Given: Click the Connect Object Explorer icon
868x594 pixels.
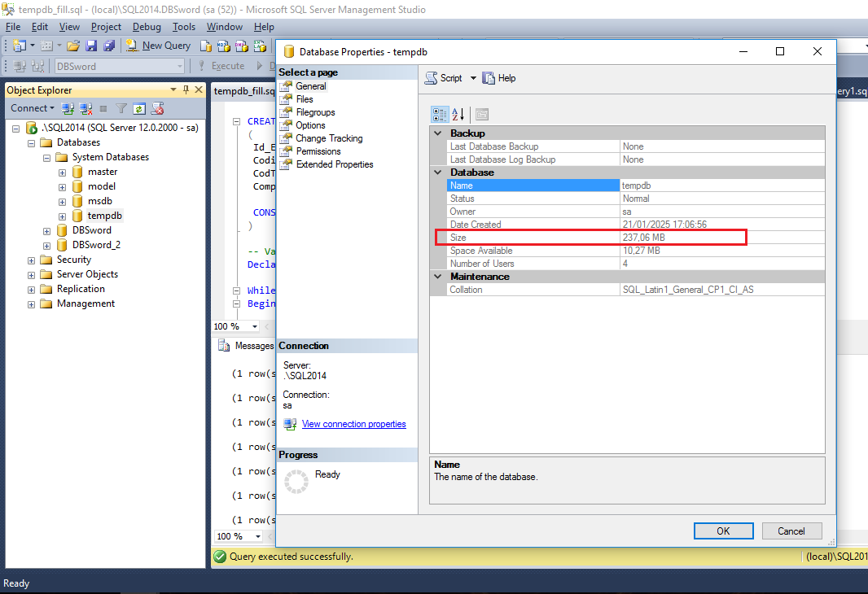Looking at the screenshot, I should tap(68, 108).
